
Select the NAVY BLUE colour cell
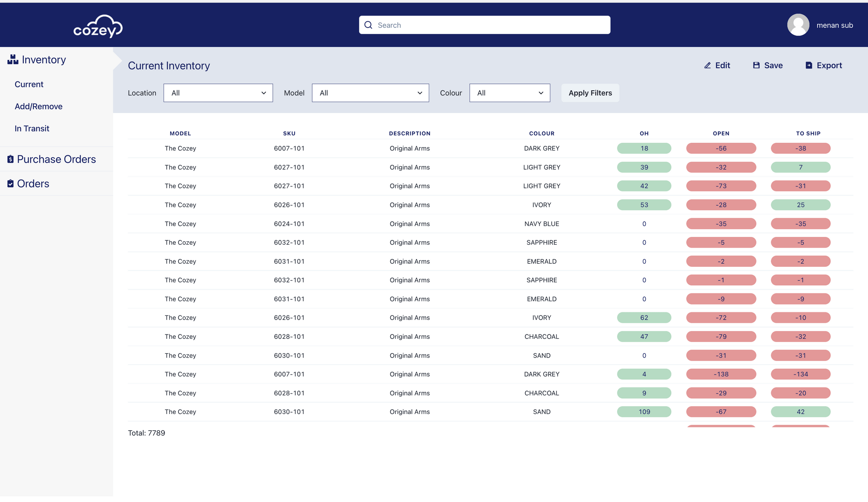(x=542, y=224)
